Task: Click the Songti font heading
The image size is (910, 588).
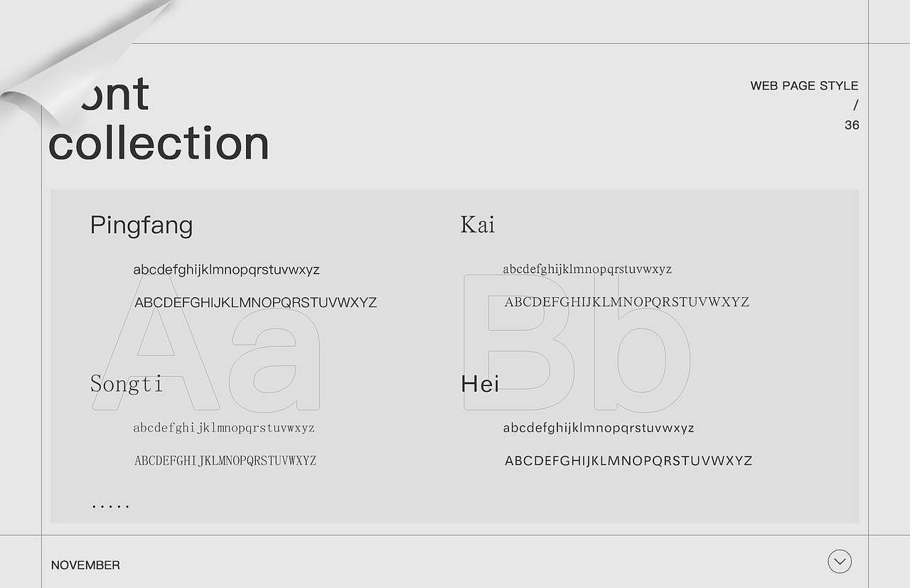Action: pos(127,384)
